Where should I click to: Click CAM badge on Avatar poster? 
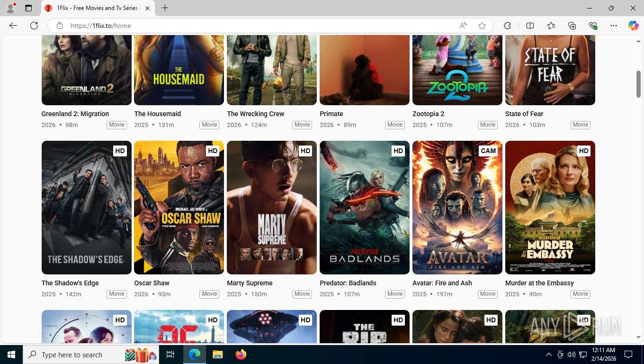tap(488, 151)
